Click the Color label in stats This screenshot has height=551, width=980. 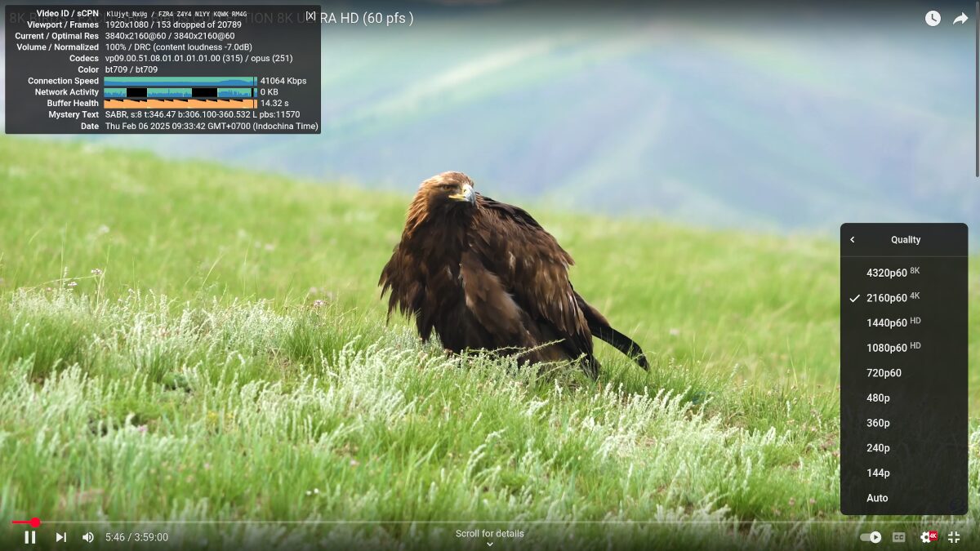(x=88, y=70)
